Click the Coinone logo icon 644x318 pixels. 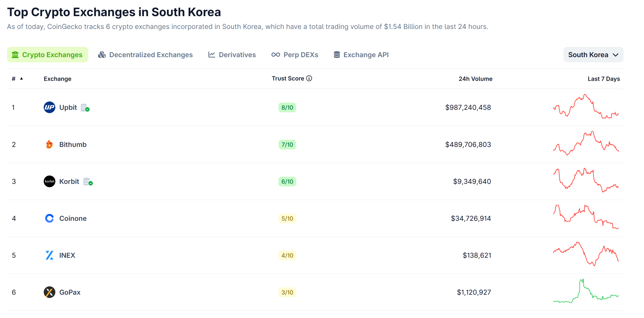pyautogui.click(x=49, y=218)
